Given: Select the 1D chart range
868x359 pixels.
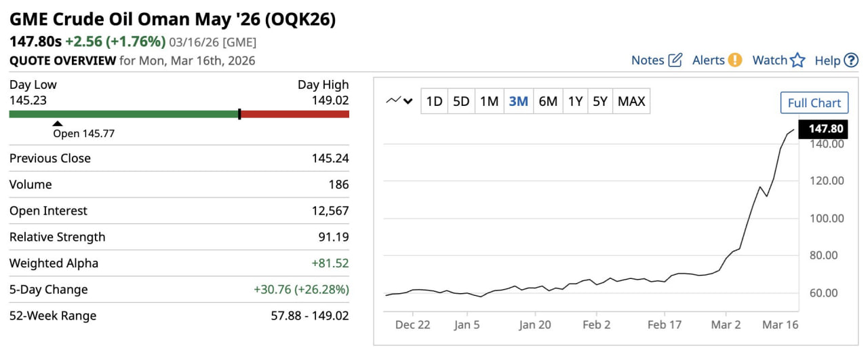Looking at the screenshot, I should (434, 102).
